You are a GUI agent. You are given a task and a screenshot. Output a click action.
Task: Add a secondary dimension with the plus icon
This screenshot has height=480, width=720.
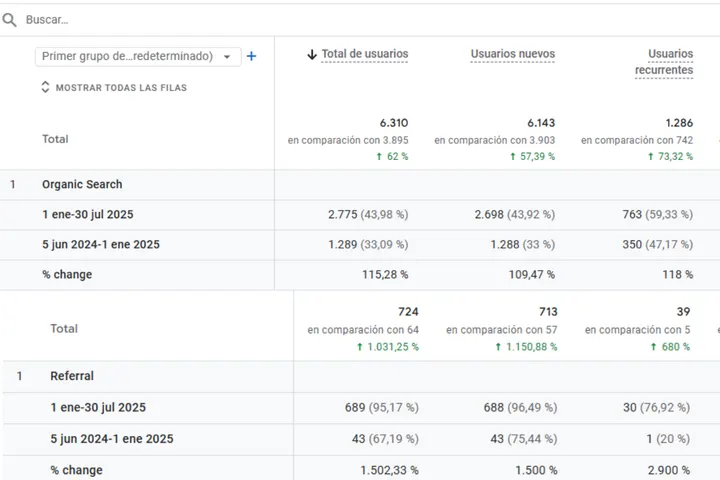point(251,56)
